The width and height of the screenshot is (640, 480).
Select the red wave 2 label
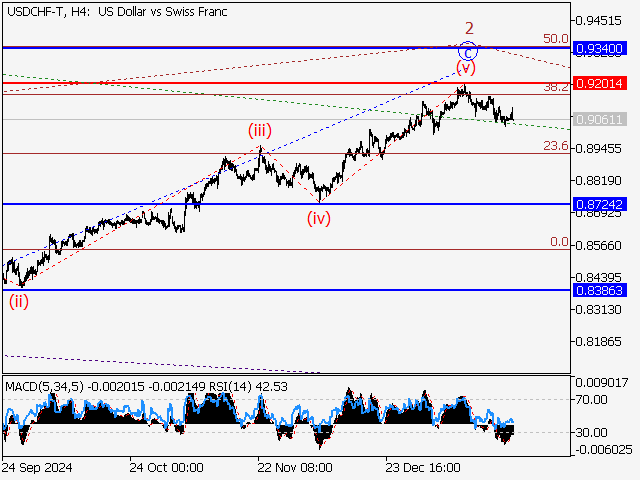point(467,27)
